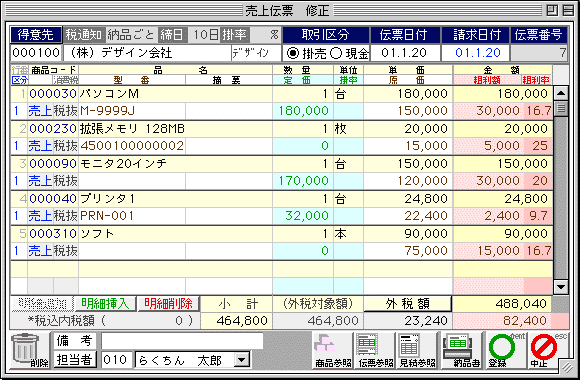This screenshot has height=380, width=580.
Task: Click the 明細削除 button
Action: coord(168,304)
